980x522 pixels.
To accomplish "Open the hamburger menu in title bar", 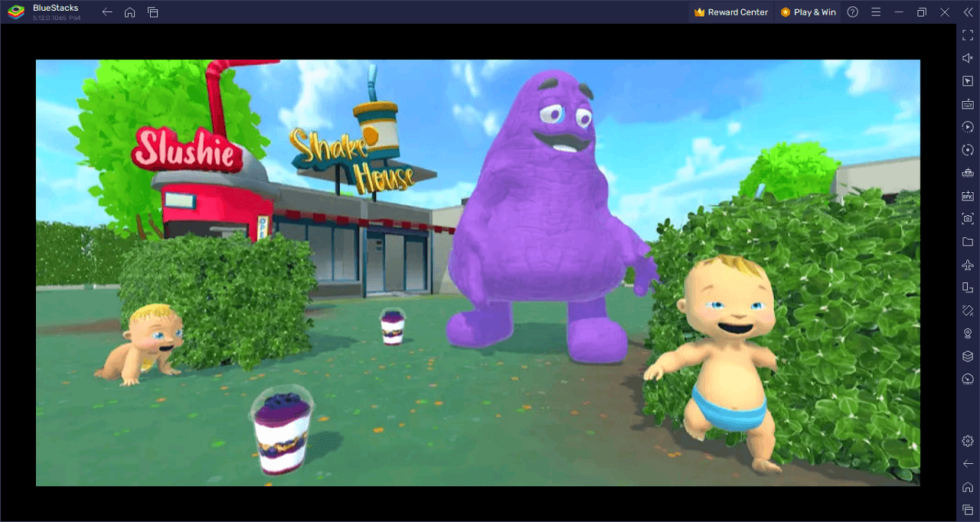I will pyautogui.click(x=876, y=12).
